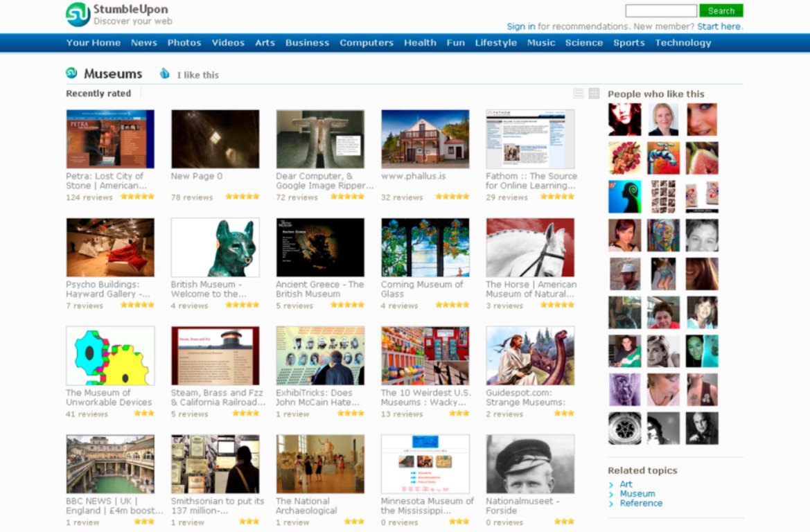Open the Health navigation item
This screenshot has width=810, height=532.
coord(420,43)
